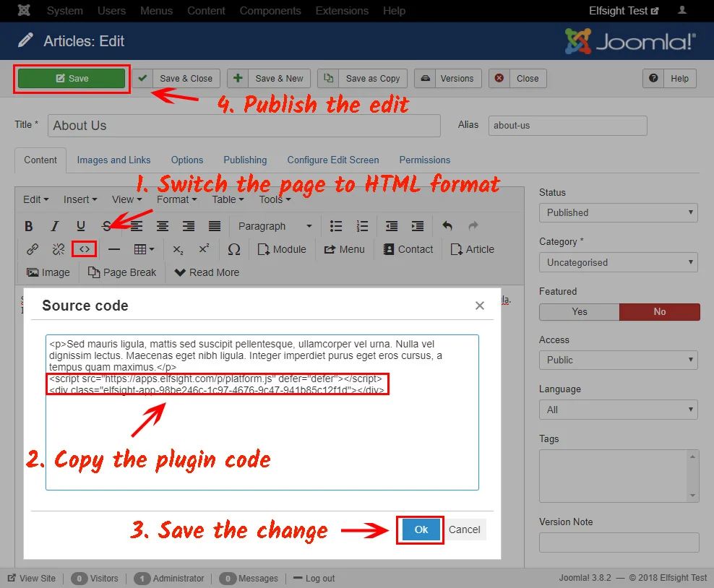Set Featured to No
The width and height of the screenshot is (714, 588).
pyautogui.click(x=659, y=312)
